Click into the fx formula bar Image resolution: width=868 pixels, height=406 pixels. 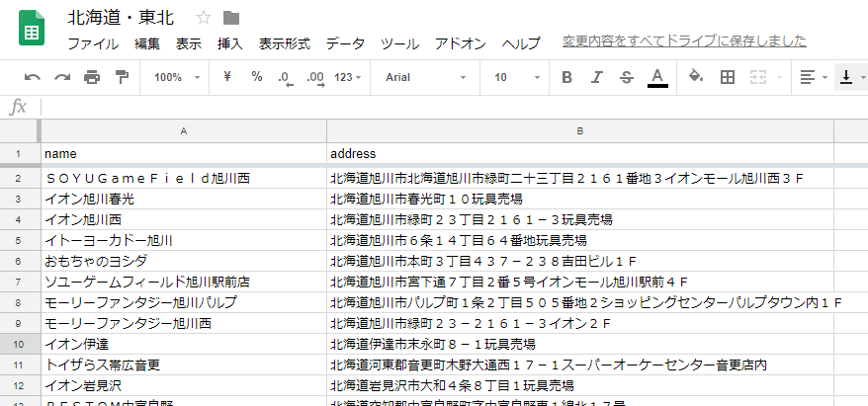[454, 107]
